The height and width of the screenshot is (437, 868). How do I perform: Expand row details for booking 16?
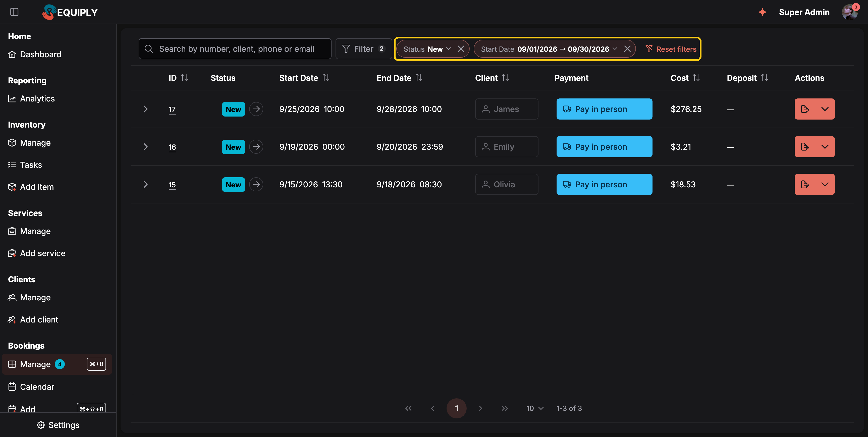click(x=146, y=147)
